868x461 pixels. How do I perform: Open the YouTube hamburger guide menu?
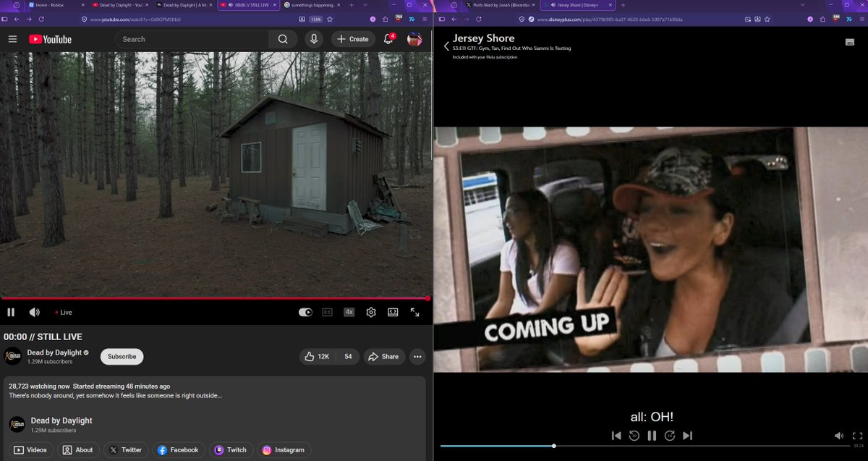coord(12,39)
